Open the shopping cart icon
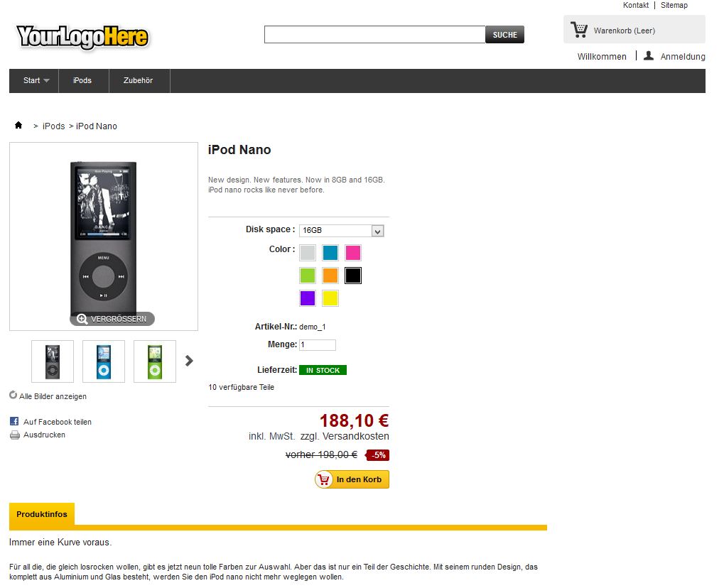 [x=579, y=30]
